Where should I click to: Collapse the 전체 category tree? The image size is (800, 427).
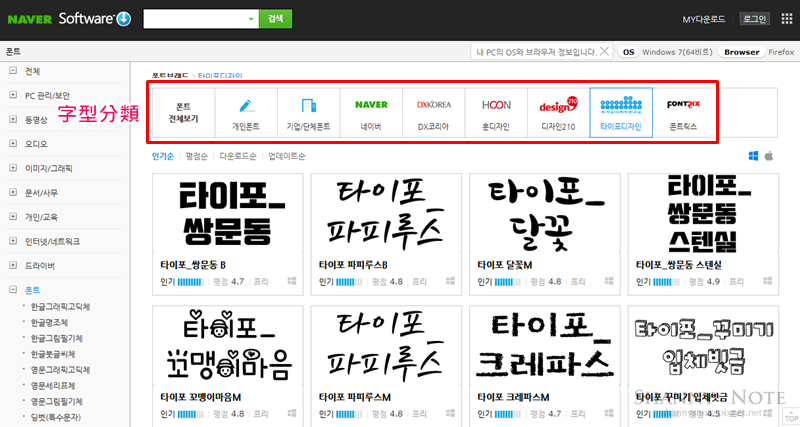[13, 71]
